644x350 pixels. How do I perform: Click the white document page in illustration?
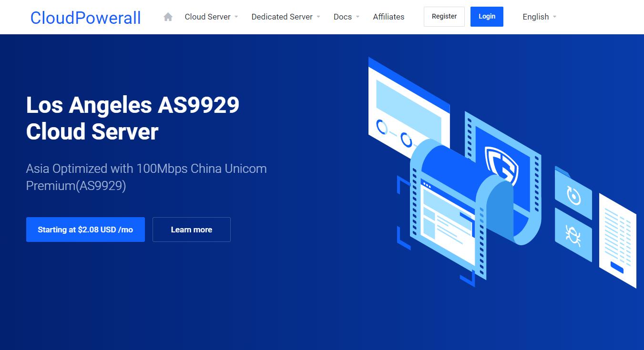coord(618,240)
